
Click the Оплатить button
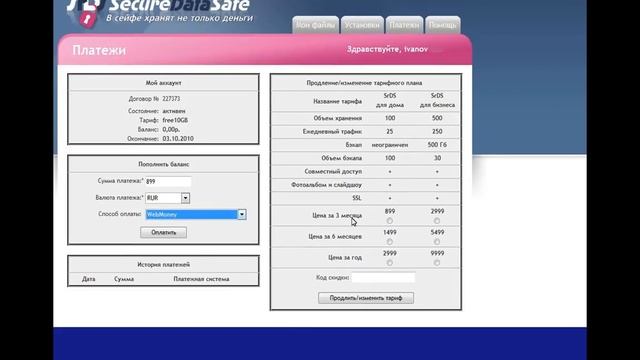tap(163, 232)
